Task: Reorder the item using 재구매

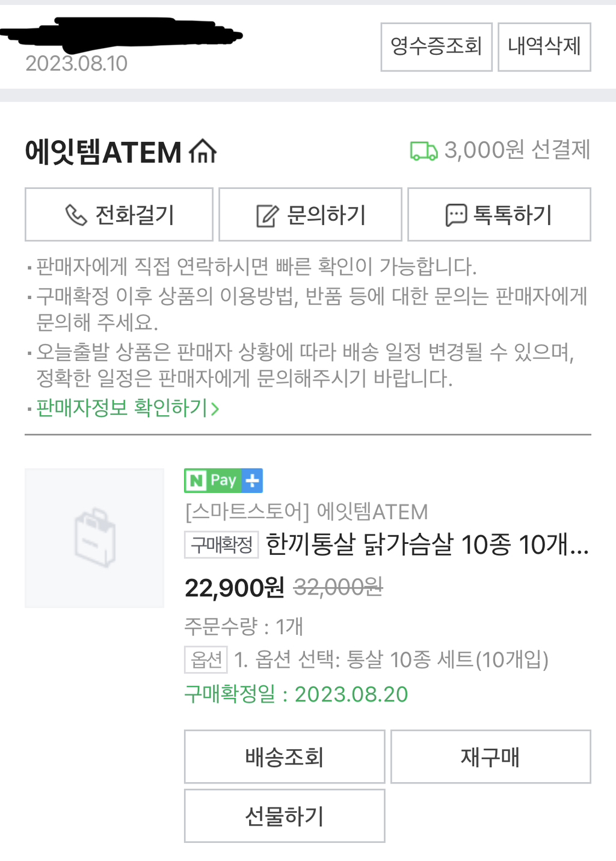Action: pos(490,756)
